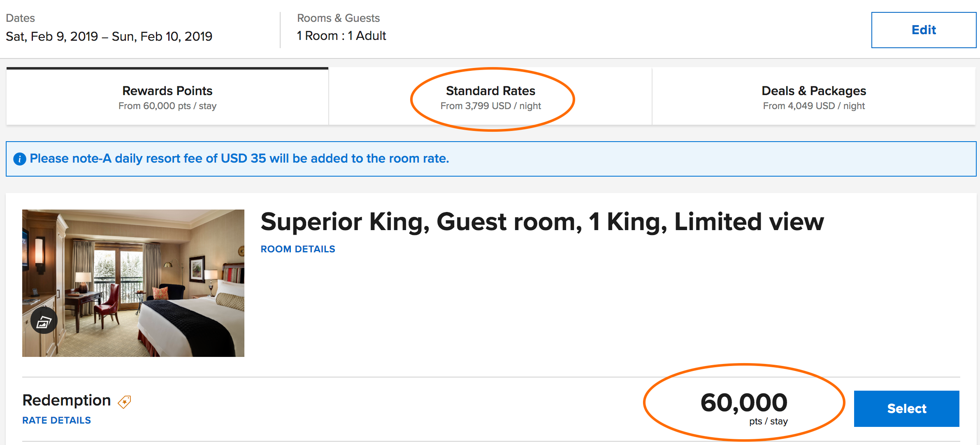Click the 60,000 points figure

[x=744, y=403]
